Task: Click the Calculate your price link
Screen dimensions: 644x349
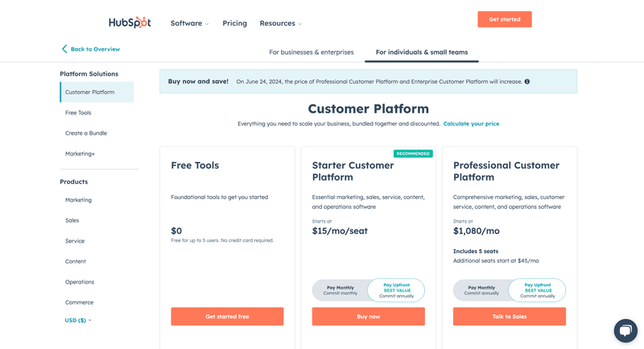Action: [x=471, y=123]
